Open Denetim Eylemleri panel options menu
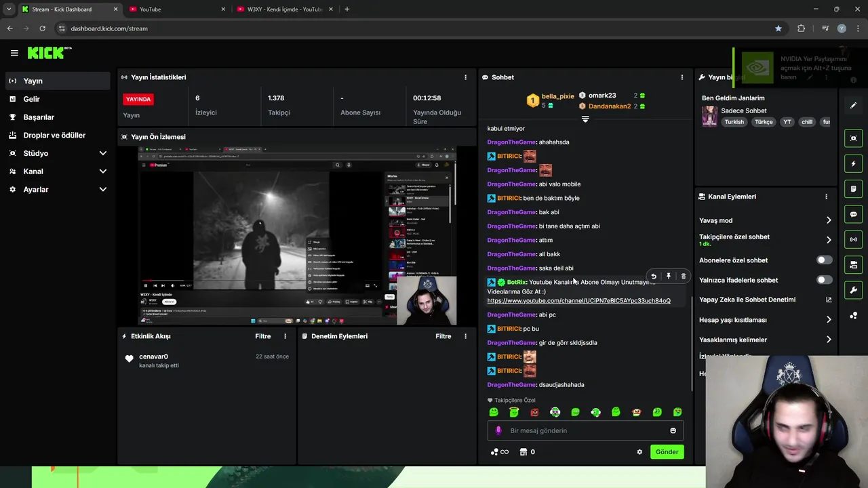This screenshot has height=488, width=868. [465, 336]
